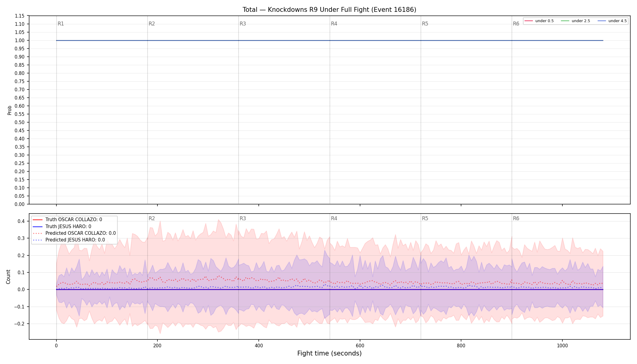Image resolution: width=637 pixels, height=364 pixels.
Task: Click the −0.1 tick on the Count axis
Action: 20,307
